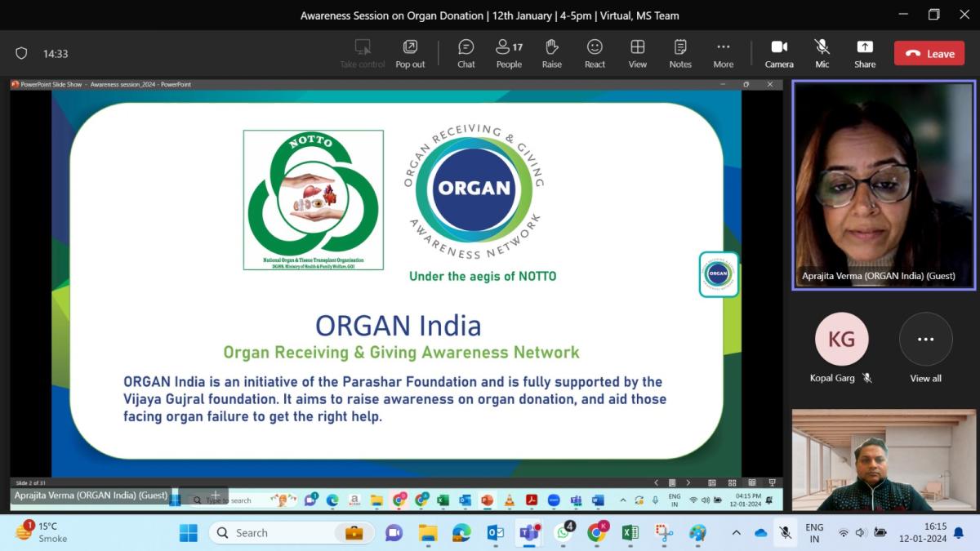Unmute the Mic in Teams
Screen dimensions: 980x551
coord(822,53)
